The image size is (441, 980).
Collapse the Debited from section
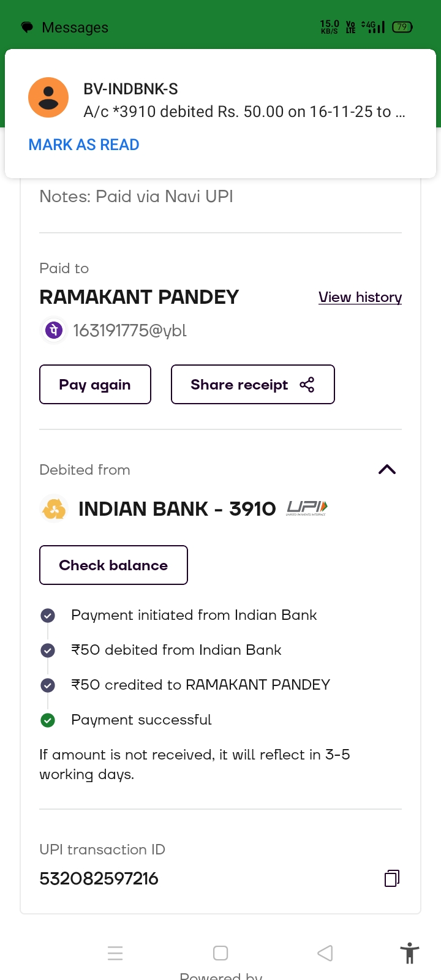387,470
